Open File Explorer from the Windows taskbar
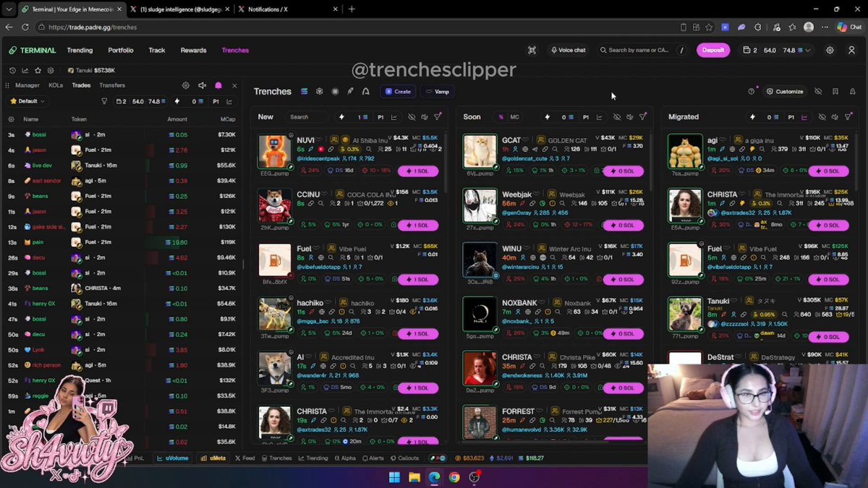The image size is (868, 488). [414, 477]
